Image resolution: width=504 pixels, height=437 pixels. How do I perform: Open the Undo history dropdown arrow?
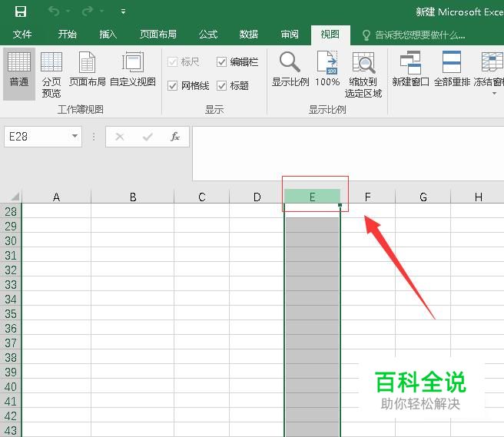coord(68,12)
